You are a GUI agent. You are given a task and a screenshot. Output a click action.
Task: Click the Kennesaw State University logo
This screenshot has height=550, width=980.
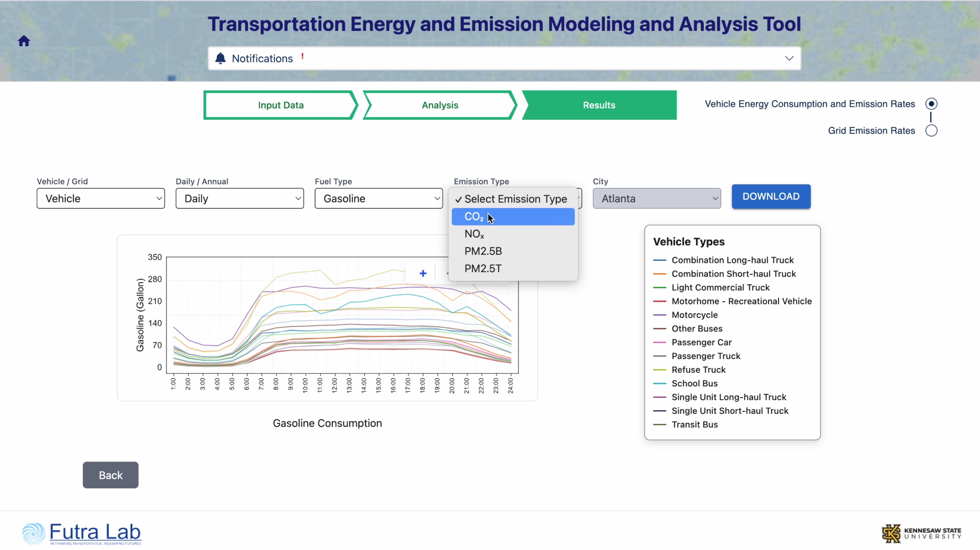click(921, 533)
